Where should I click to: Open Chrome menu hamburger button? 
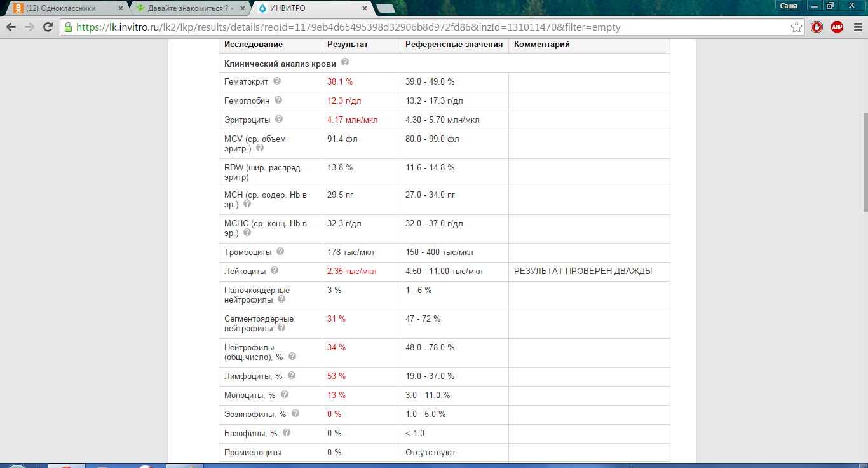pyautogui.click(x=855, y=27)
